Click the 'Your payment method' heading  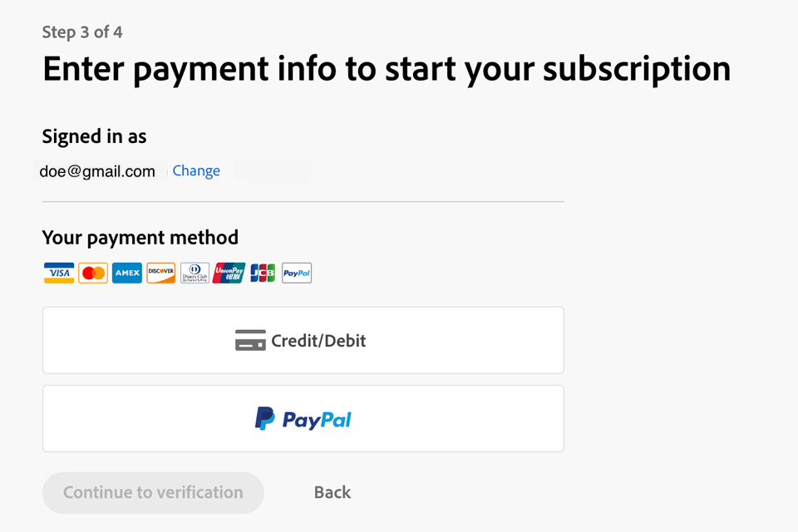[140, 238]
